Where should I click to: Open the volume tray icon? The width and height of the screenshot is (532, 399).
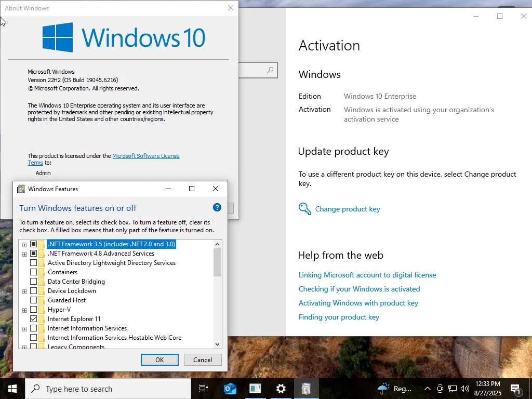click(465, 389)
